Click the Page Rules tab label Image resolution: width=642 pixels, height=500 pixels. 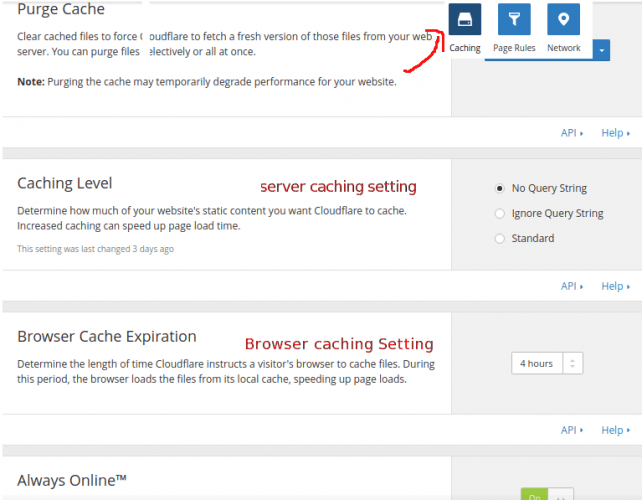(x=514, y=48)
